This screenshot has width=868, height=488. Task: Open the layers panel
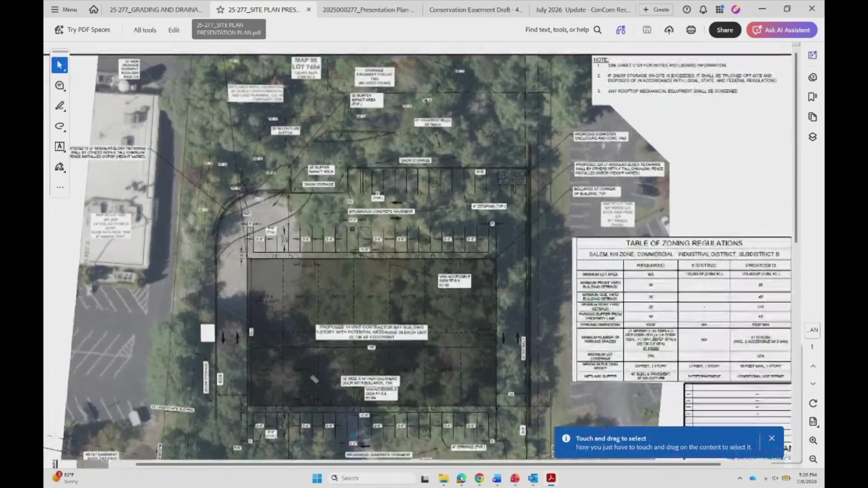tap(812, 137)
